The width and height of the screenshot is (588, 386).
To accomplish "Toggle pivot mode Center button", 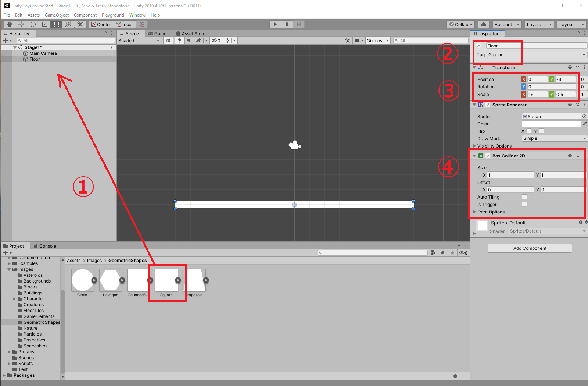I will 101,24.
